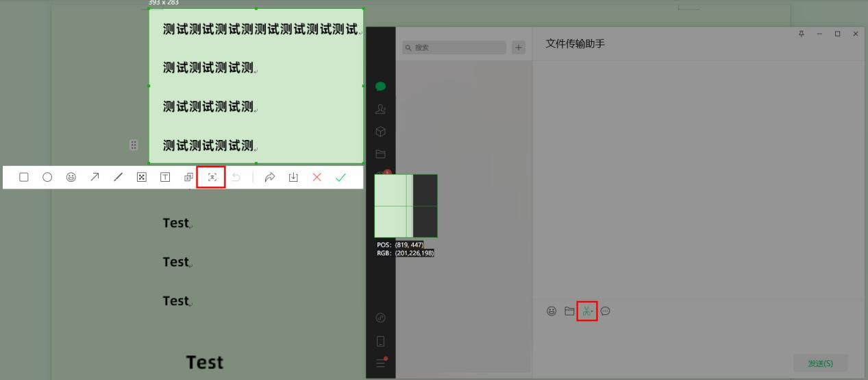Select the text annotation tool
This screenshot has height=380, width=868.
(x=165, y=177)
